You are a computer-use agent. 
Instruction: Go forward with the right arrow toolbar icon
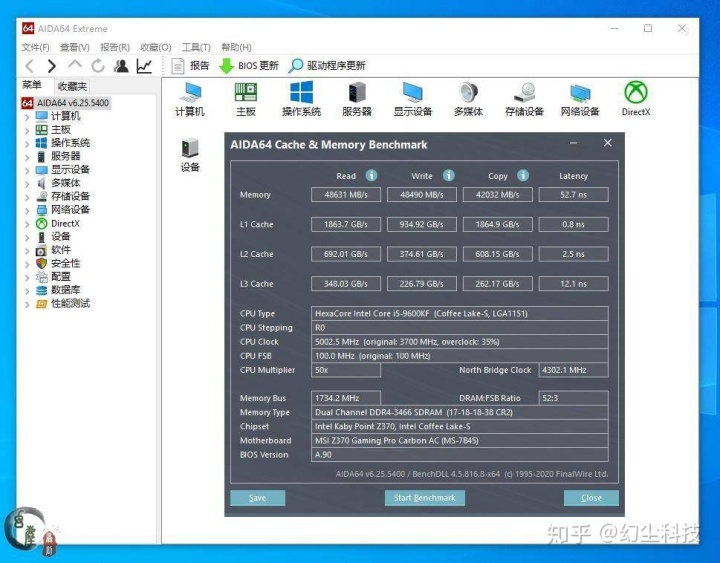(52, 66)
